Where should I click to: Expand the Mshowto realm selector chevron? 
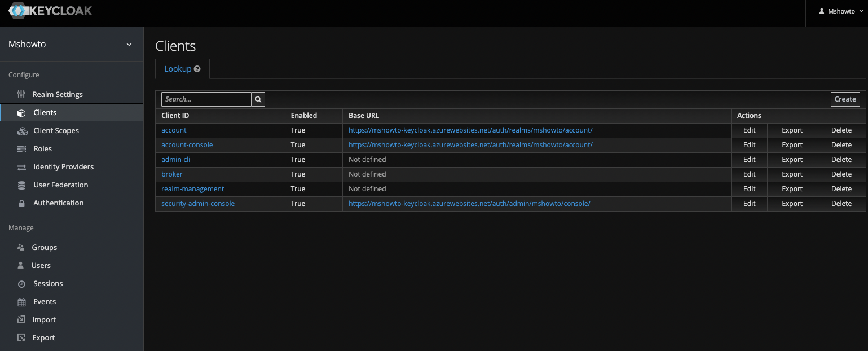pyautogui.click(x=129, y=45)
